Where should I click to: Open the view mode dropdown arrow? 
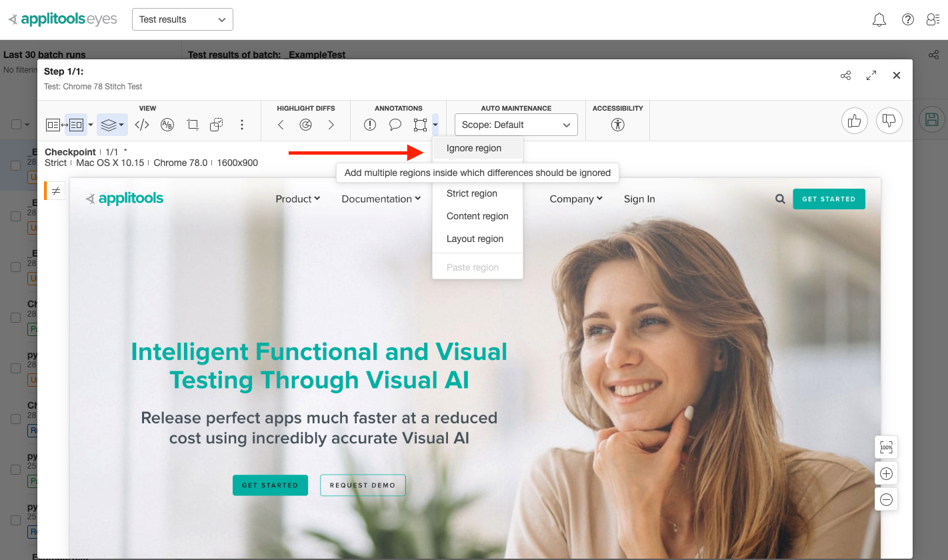[91, 125]
